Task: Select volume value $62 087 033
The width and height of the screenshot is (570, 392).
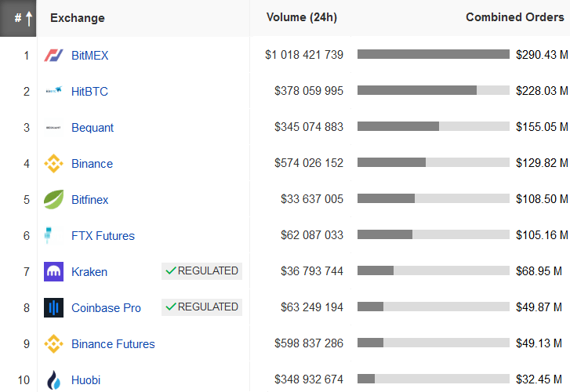Action: pyautogui.click(x=312, y=235)
